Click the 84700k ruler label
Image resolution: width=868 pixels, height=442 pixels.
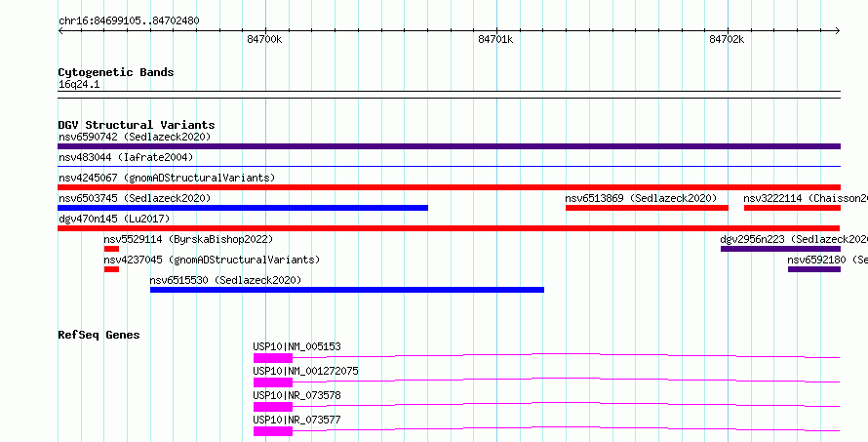[x=264, y=39]
